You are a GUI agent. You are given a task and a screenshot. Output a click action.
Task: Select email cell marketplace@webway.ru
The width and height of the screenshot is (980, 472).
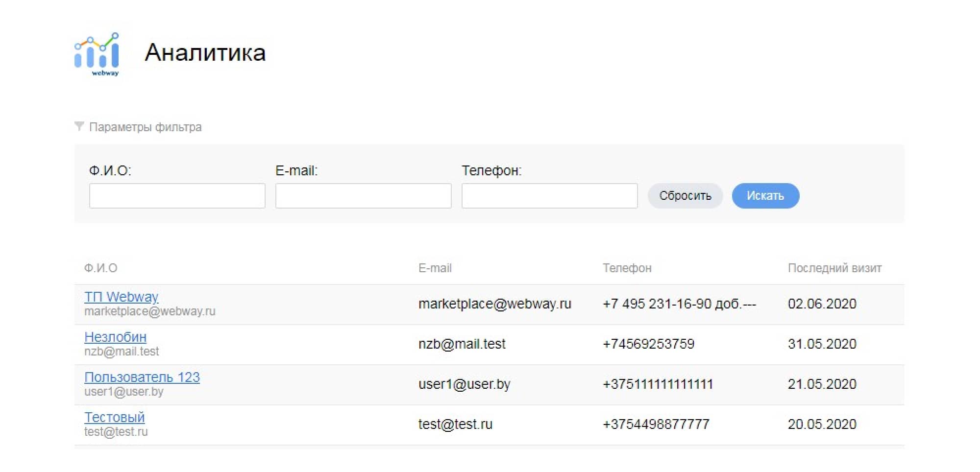495,304
